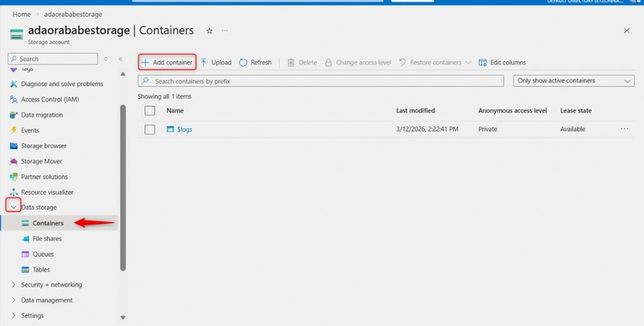Select File shares in the sidebar

tap(47, 238)
